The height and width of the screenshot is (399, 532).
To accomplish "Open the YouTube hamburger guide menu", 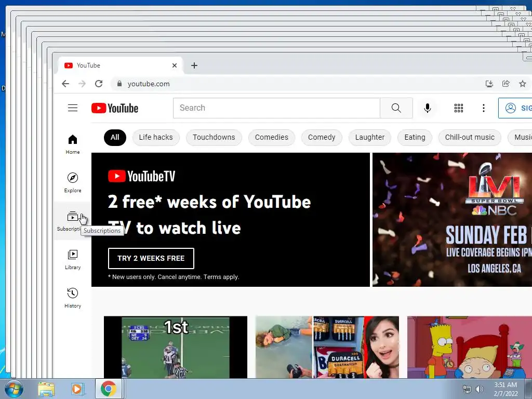I will click(x=73, y=108).
